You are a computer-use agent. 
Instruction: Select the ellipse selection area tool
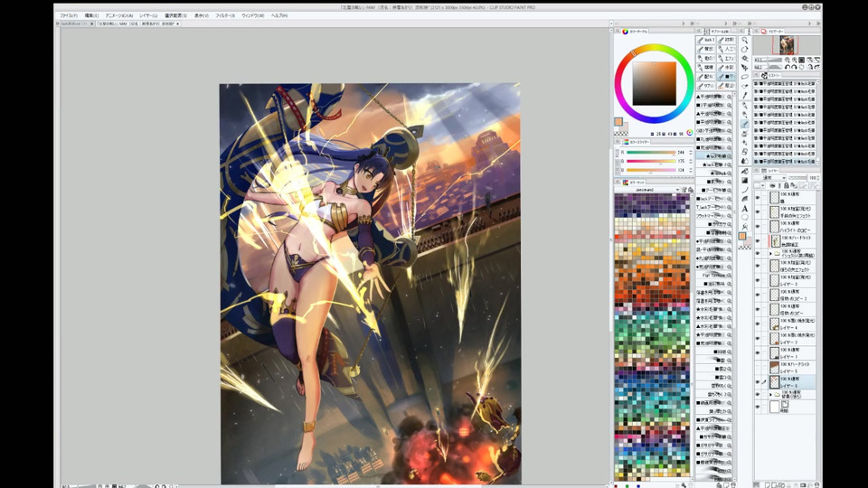pos(745,76)
